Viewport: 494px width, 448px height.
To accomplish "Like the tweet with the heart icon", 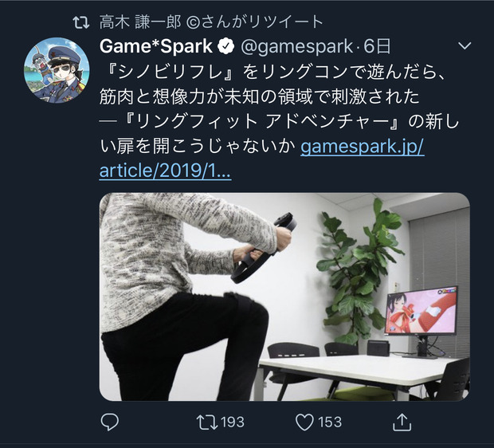I will 304,422.
